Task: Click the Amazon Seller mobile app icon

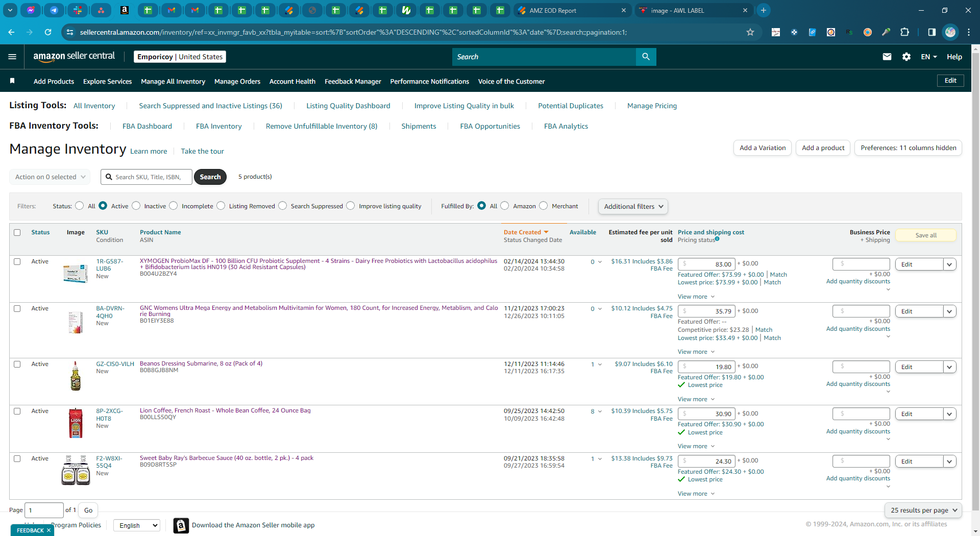Action: click(181, 525)
